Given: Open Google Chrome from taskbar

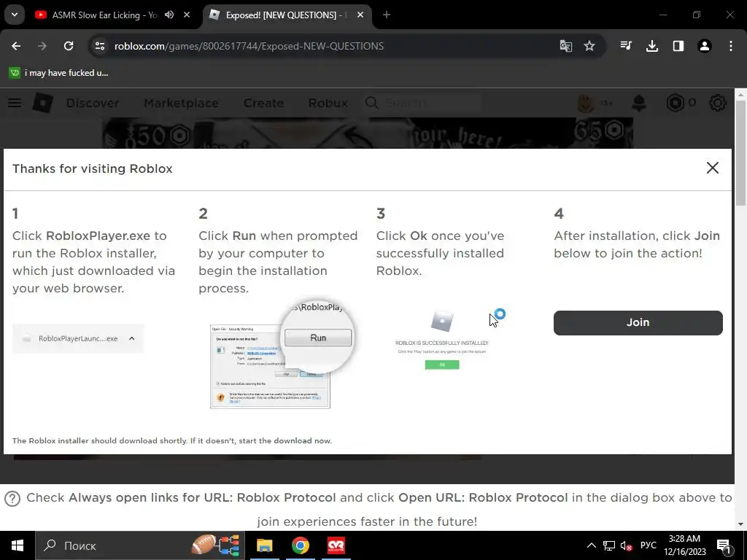Looking at the screenshot, I should [300, 545].
